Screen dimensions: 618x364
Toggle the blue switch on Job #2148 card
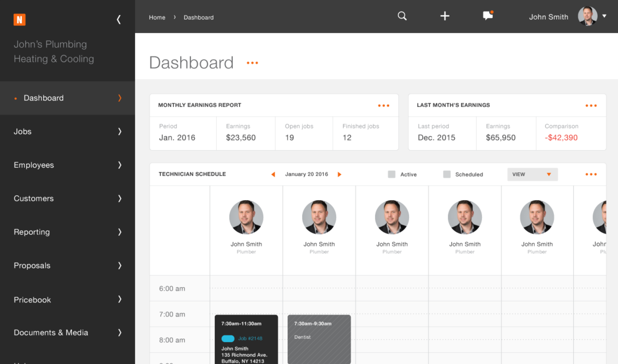click(228, 338)
